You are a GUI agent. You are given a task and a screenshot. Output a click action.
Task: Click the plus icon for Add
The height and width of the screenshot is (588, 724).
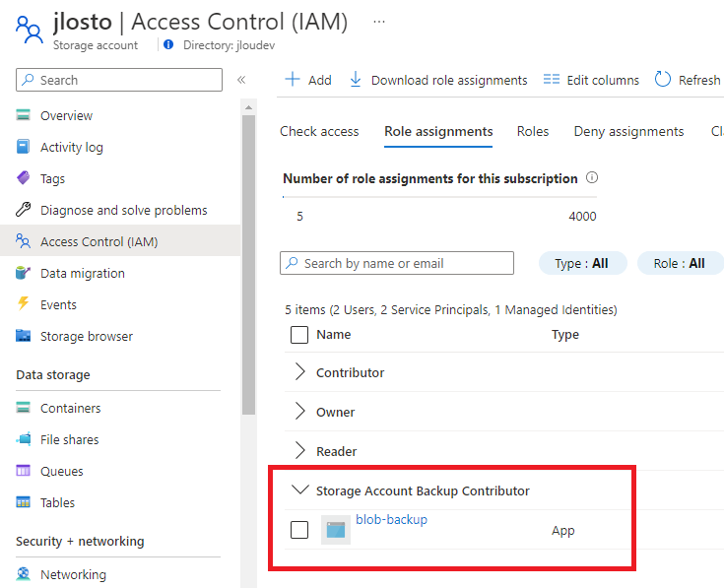point(293,80)
